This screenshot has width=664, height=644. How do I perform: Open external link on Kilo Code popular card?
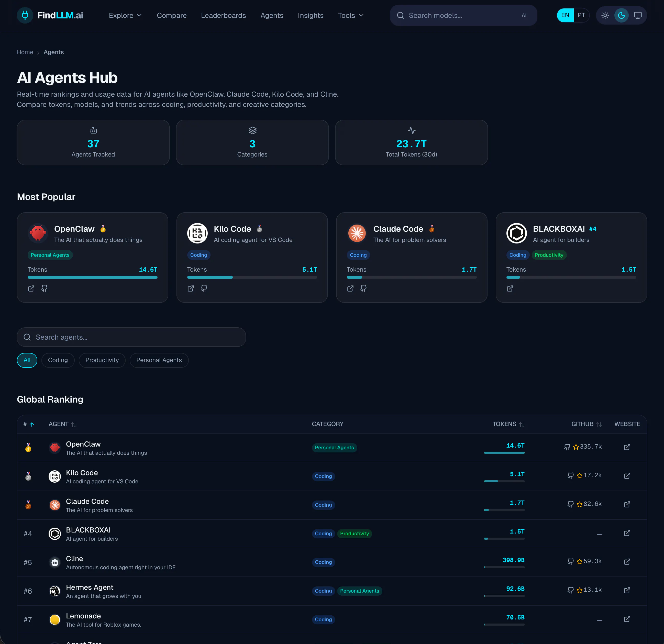click(191, 289)
